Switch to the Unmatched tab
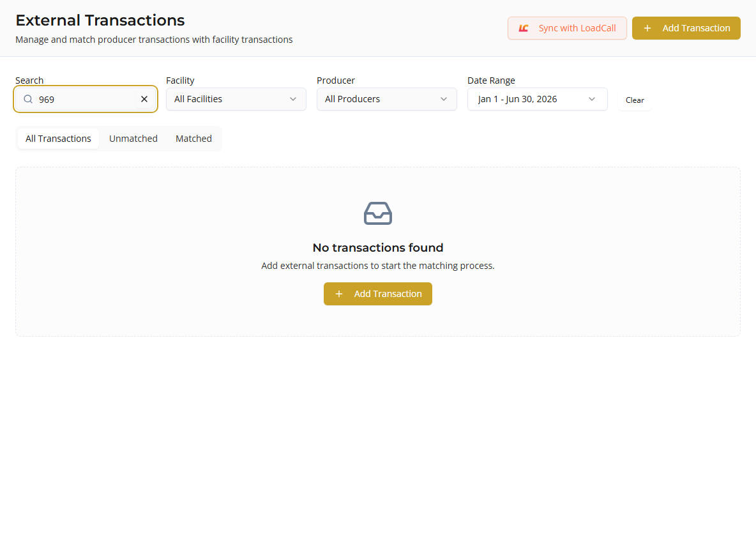Screen dimensions: 756x534 click(x=133, y=139)
